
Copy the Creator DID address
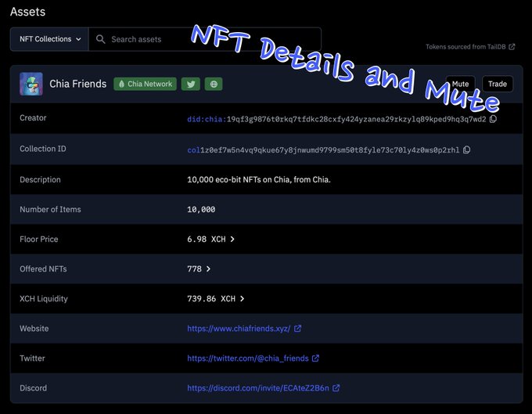point(494,119)
